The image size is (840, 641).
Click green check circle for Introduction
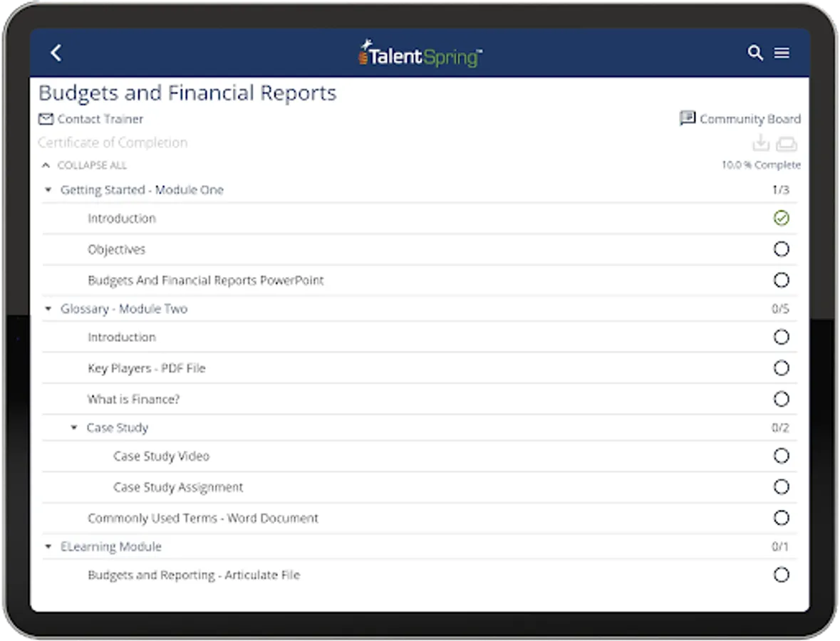781,218
